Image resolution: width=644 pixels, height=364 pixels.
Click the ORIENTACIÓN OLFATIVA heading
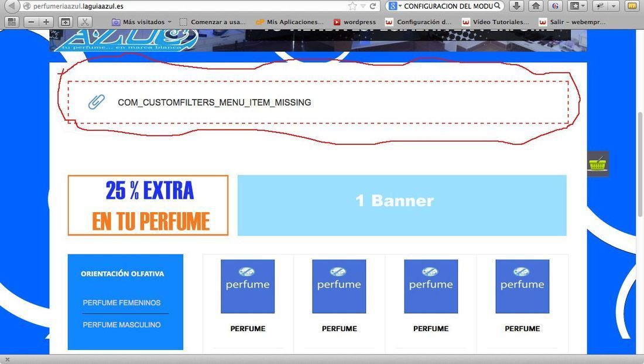122,274
